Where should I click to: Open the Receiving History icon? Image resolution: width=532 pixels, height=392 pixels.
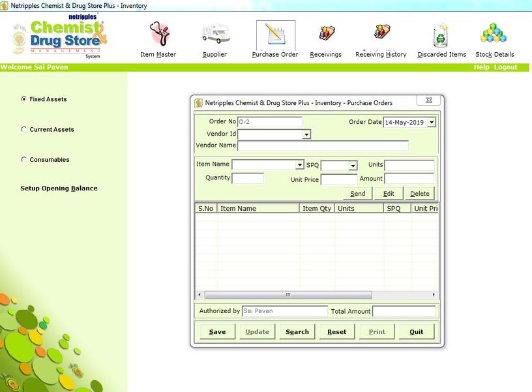[x=382, y=32]
